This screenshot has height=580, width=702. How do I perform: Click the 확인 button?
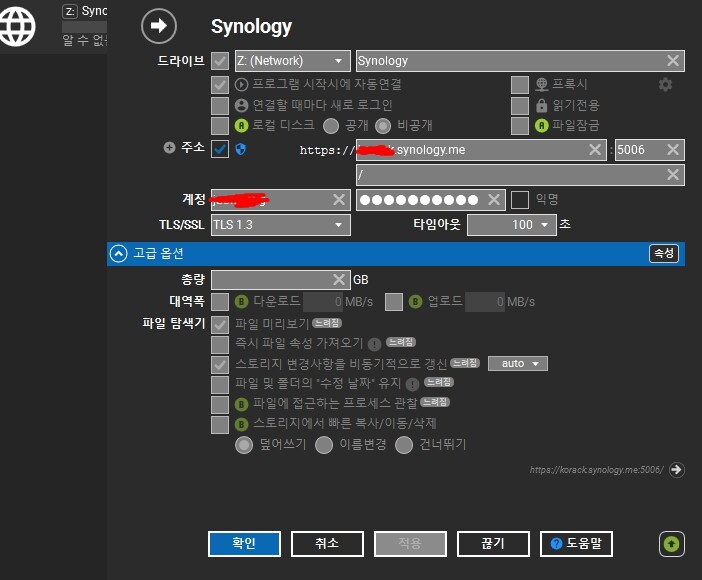(244, 543)
